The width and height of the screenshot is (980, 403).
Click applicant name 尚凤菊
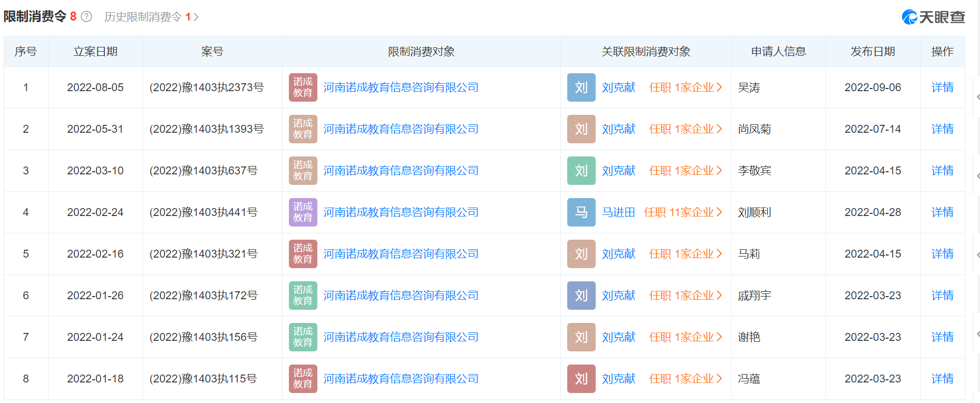(x=754, y=129)
